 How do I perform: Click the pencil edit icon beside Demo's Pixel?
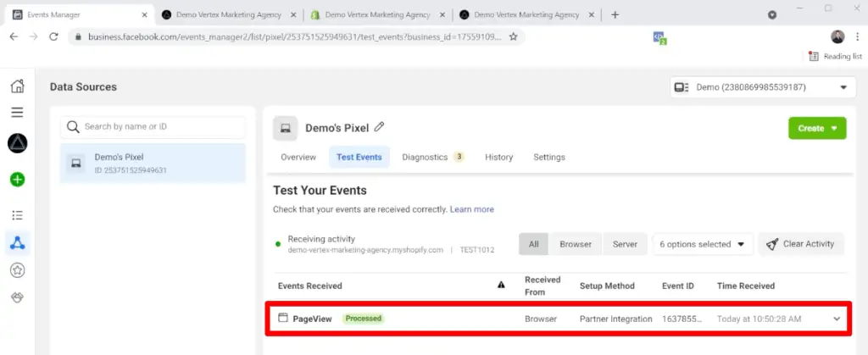379,127
